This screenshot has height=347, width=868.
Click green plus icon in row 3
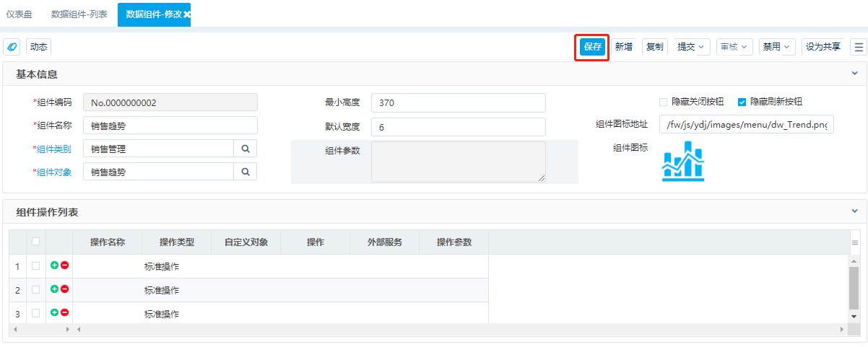[54, 313]
